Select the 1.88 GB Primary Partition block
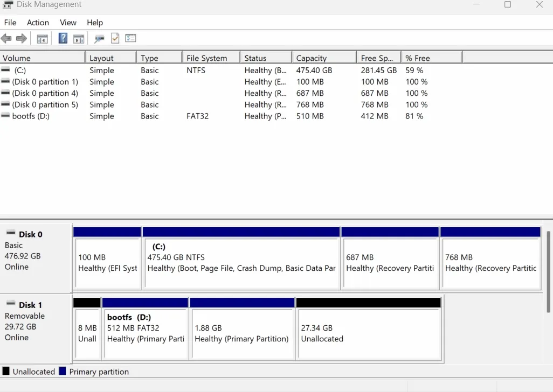Image resolution: width=553 pixels, height=392 pixels. click(242, 329)
